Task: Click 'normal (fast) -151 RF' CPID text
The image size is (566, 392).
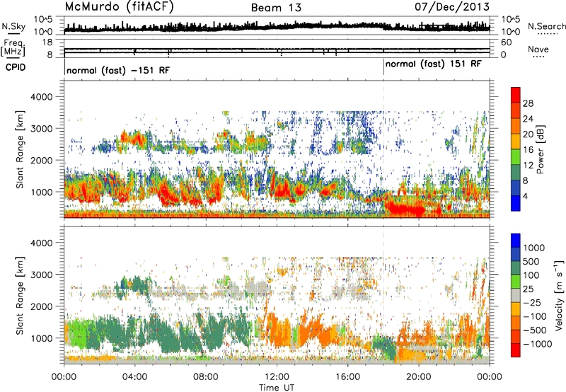Action: [118, 70]
